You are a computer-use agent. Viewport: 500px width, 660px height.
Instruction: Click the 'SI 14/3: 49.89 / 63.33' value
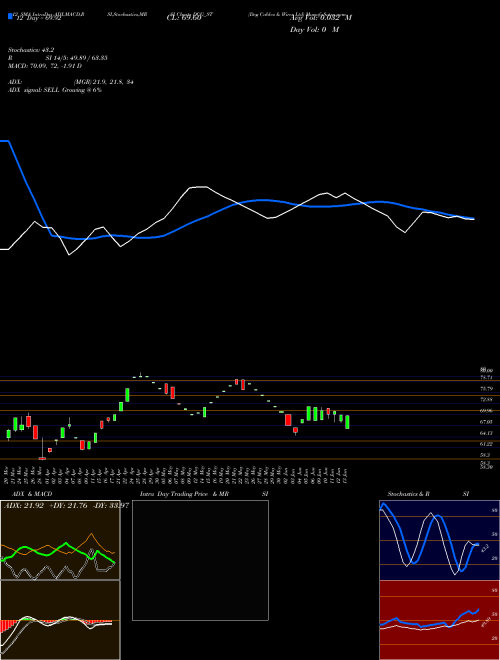tap(77, 58)
